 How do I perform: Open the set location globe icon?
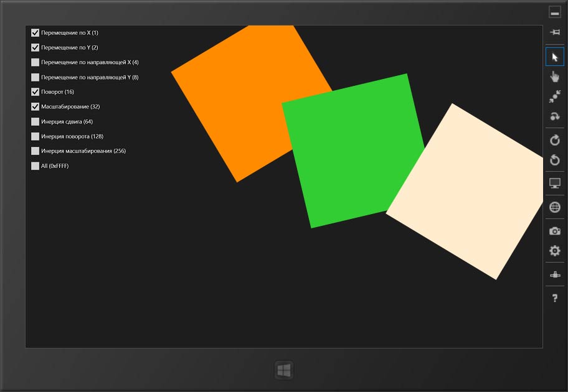tap(554, 207)
